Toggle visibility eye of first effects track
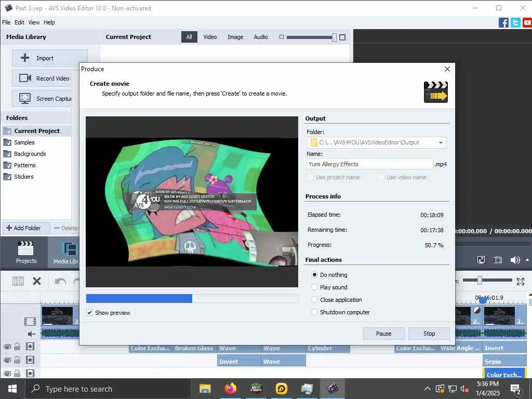This screenshot has height=399, width=532. 7,347
